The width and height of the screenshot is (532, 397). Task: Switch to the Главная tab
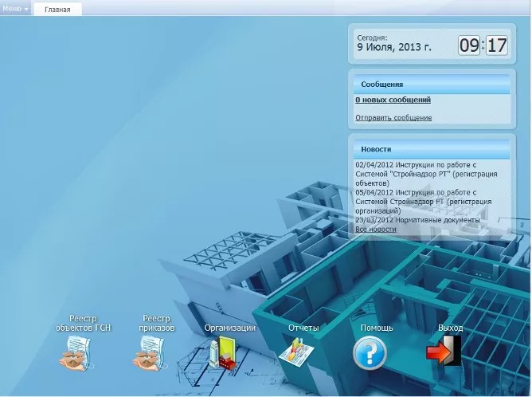click(57, 10)
